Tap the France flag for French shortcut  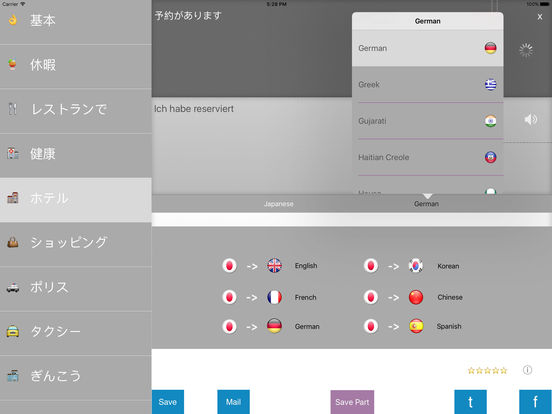tap(274, 297)
